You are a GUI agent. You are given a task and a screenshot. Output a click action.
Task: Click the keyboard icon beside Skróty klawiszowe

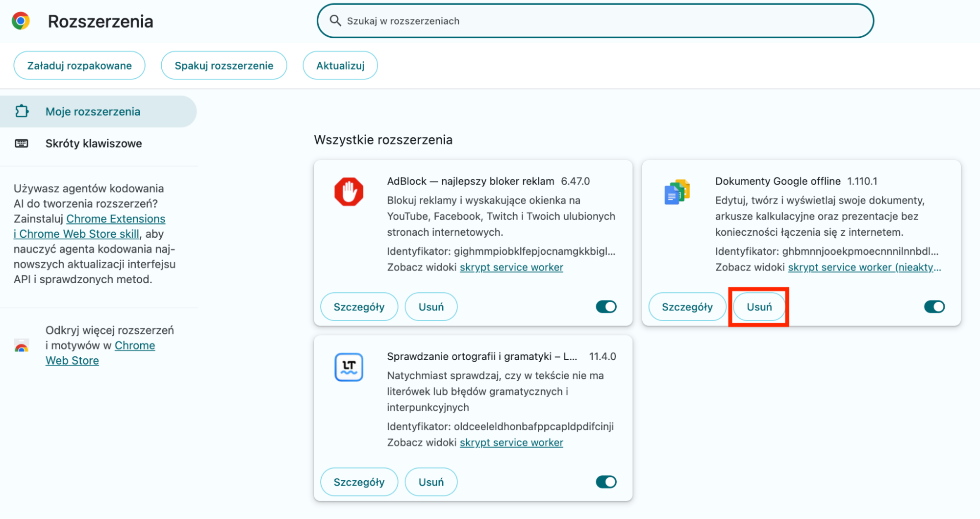pyautogui.click(x=22, y=144)
